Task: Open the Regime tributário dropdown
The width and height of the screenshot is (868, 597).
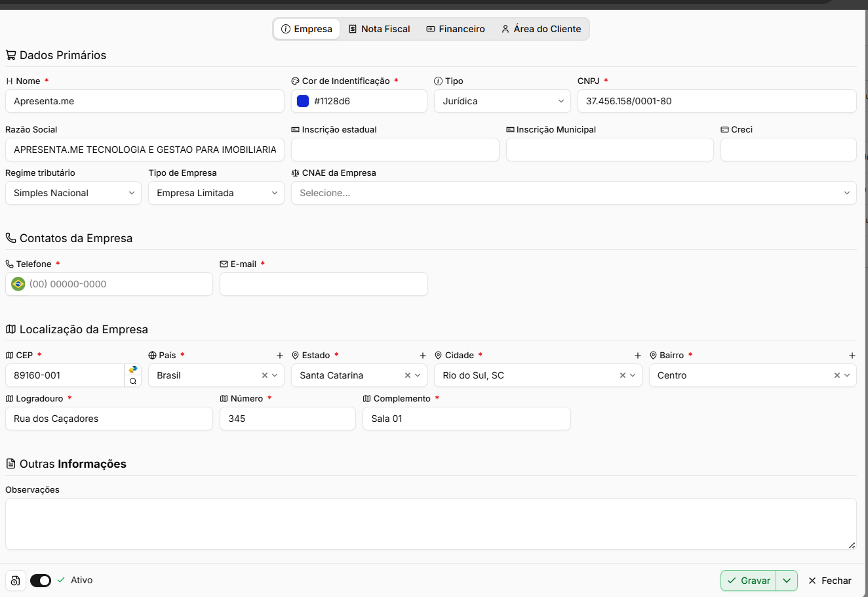Action: coord(73,193)
